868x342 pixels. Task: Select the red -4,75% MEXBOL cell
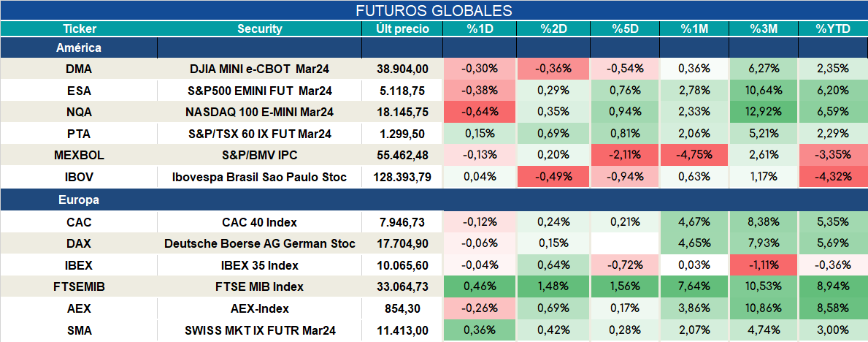pyautogui.click(x=695, y=156)
